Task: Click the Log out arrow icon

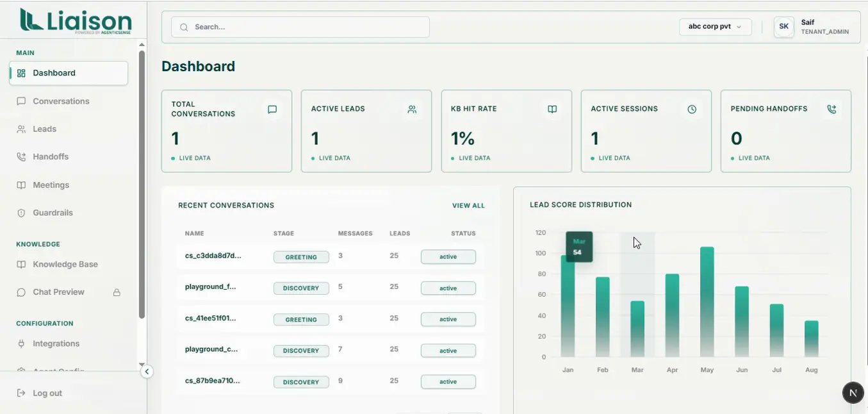Action: click(x=21, y=393)
